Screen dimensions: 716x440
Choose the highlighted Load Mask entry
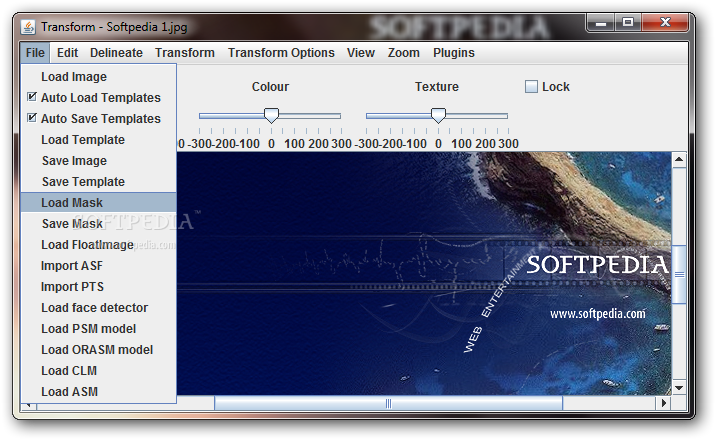point(99,203)
